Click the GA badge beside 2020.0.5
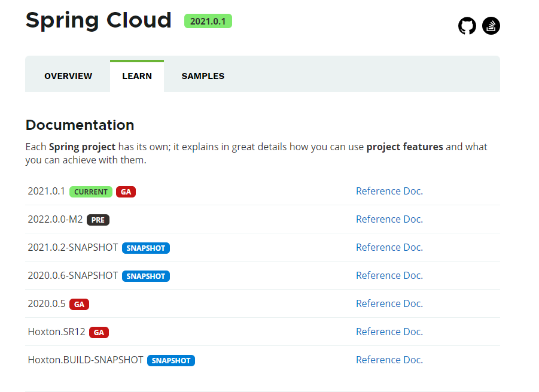The image size is (539, 392). tap(79, 305)
